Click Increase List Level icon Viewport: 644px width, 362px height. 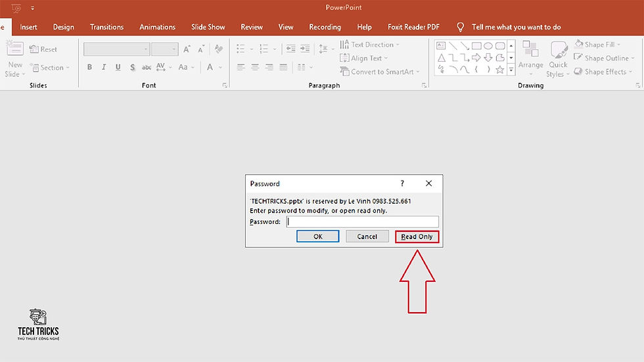pyautogui.click(x=305, y=49)
